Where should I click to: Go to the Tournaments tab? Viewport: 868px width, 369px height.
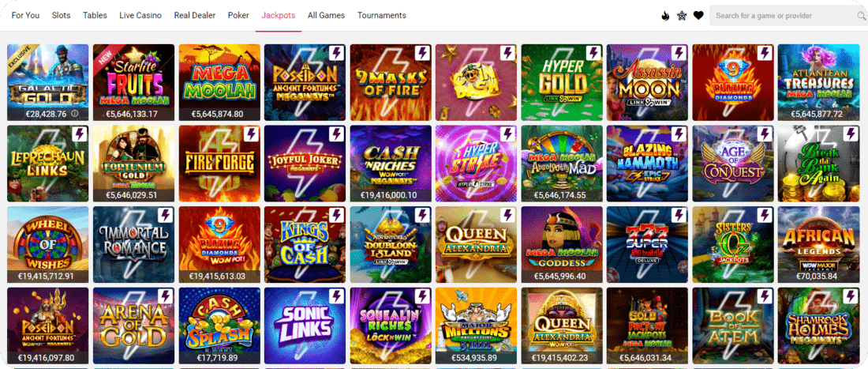381,16
